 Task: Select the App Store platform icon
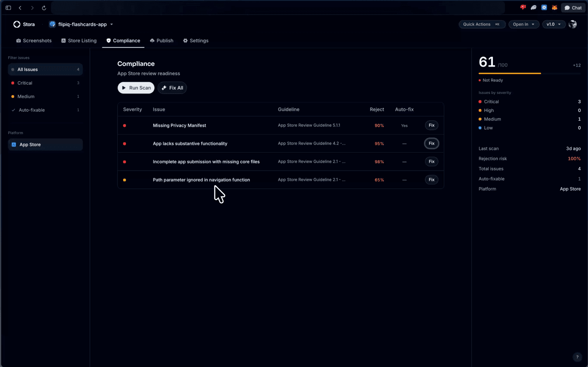(14, 145)
